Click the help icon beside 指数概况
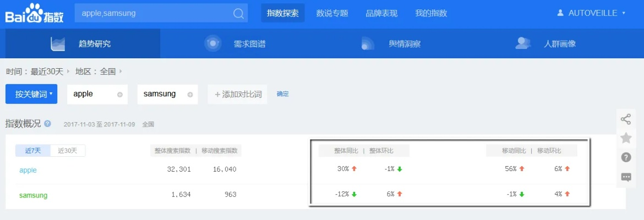Screen dimensions: 644x220 (x=48, y=124)
